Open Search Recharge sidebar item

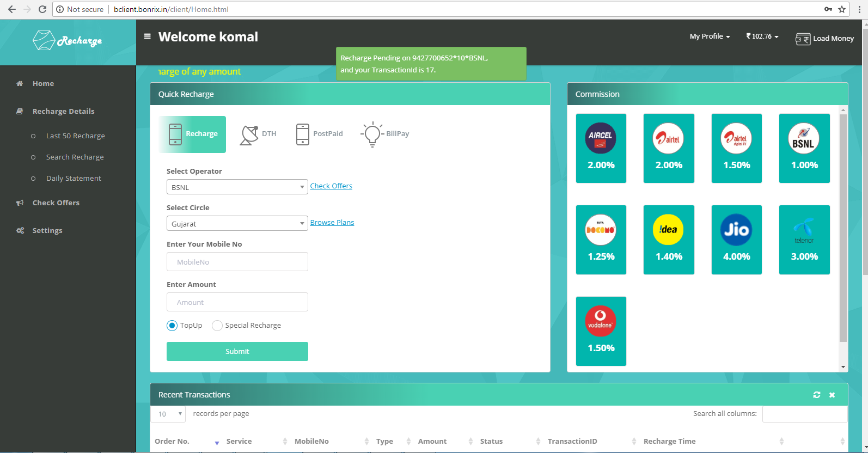point(75,157)
